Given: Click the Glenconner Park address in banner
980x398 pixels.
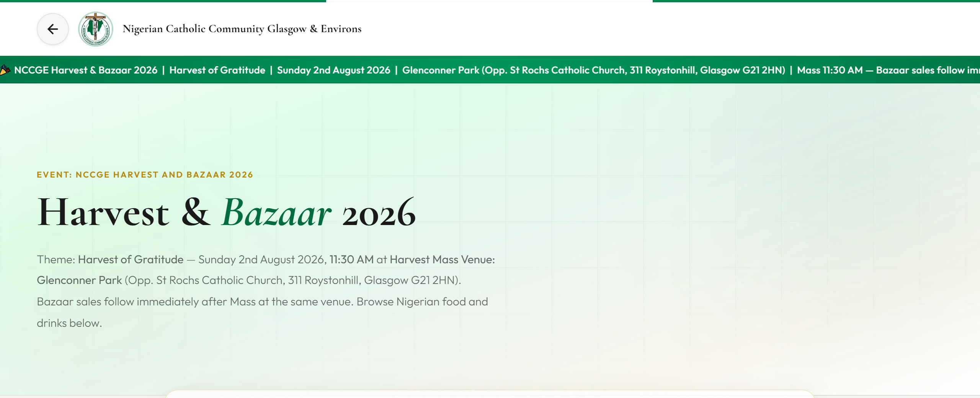Looking at the screenshot, I should [x=594, y=70].
